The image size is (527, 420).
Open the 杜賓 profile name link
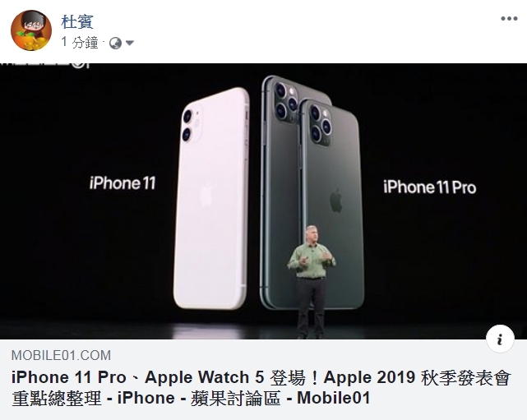(x=77, y=21)
